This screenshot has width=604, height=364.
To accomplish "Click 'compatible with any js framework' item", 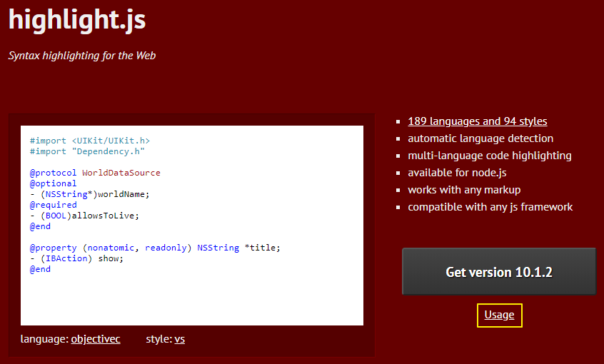I will pos(490,207).
